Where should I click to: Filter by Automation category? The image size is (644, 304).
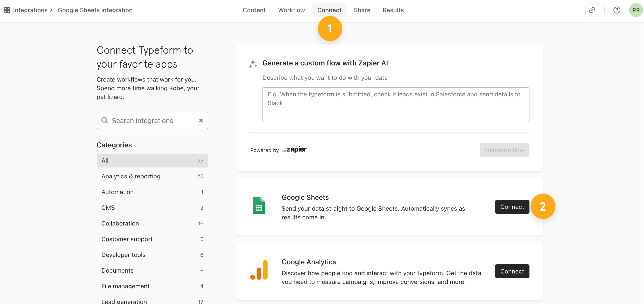tap(152, 192)
